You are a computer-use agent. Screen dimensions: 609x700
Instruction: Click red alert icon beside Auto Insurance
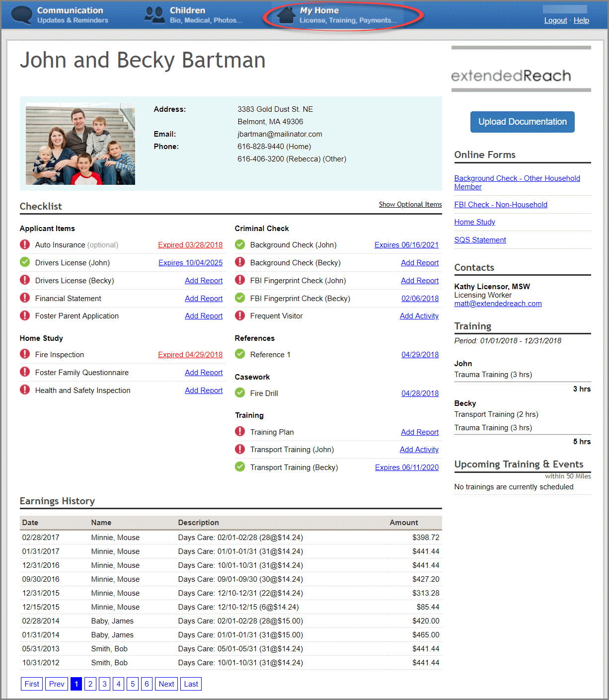[x=25, y=244]
